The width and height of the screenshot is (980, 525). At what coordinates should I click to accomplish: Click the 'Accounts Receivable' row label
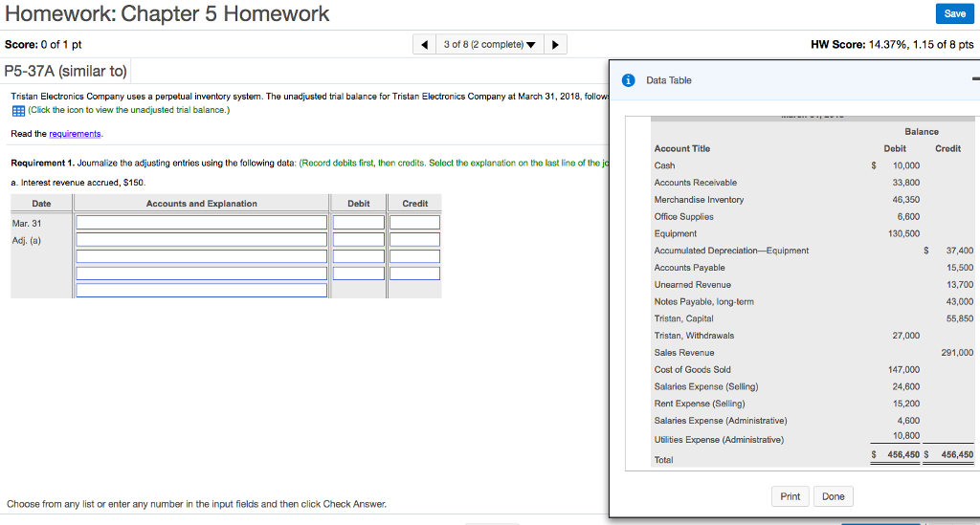pos(695,183)
